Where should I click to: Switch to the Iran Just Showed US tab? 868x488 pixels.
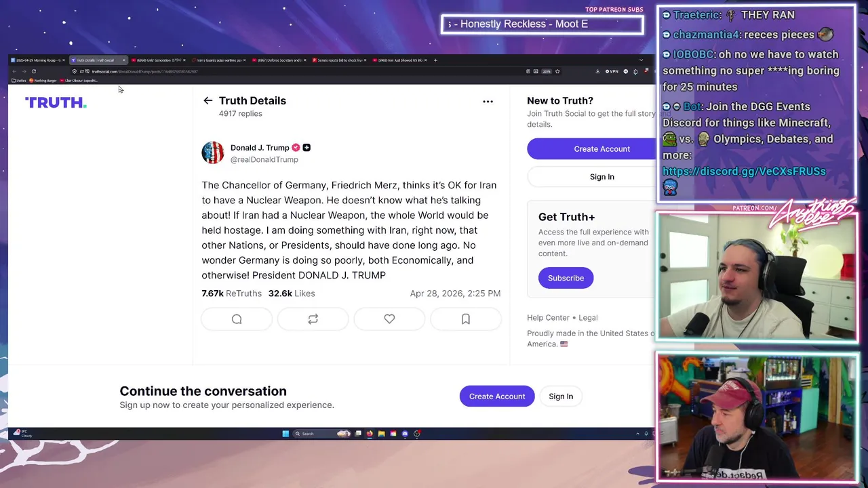click(x=399, y=60)
